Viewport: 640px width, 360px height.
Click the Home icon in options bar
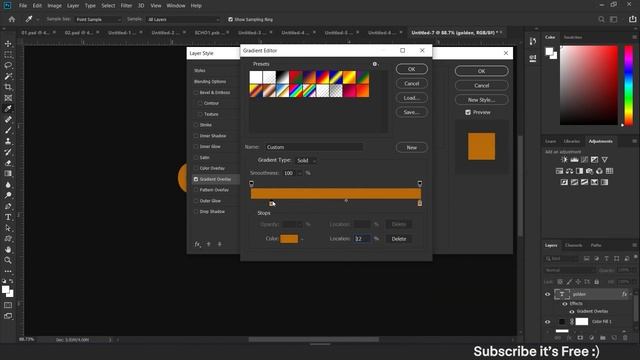12,19
